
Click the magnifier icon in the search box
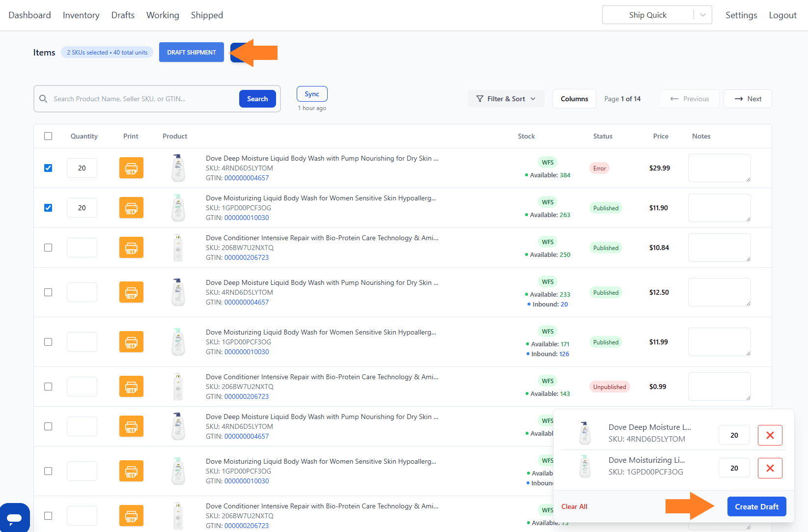coord(43,99)
